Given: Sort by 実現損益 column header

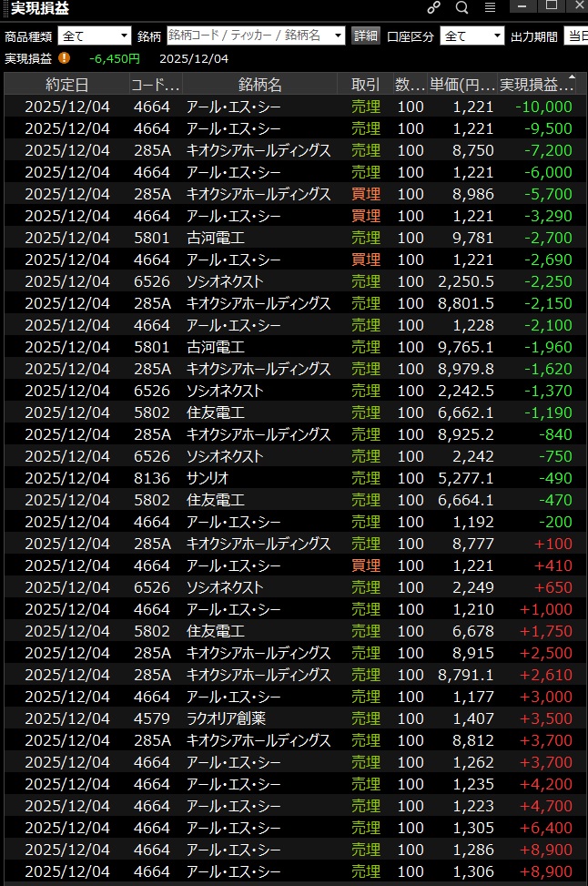Looking at the screenshot, I should click(537, 85).
